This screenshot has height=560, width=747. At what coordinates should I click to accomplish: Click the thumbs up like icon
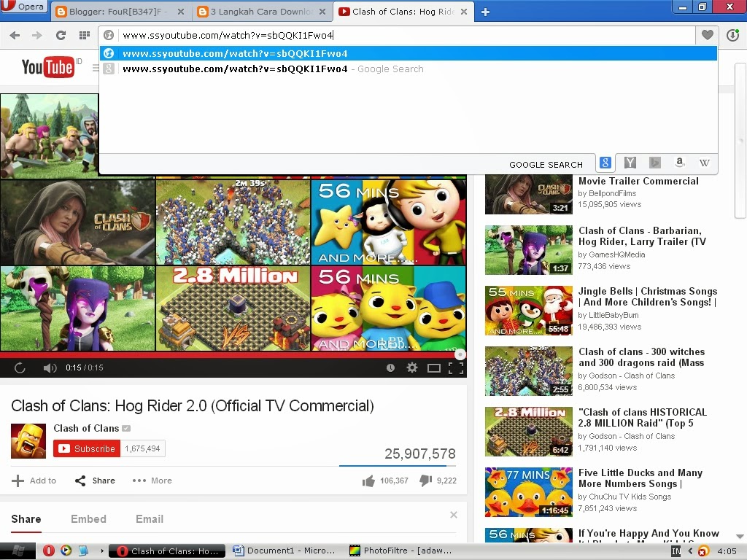pos(368,481)
